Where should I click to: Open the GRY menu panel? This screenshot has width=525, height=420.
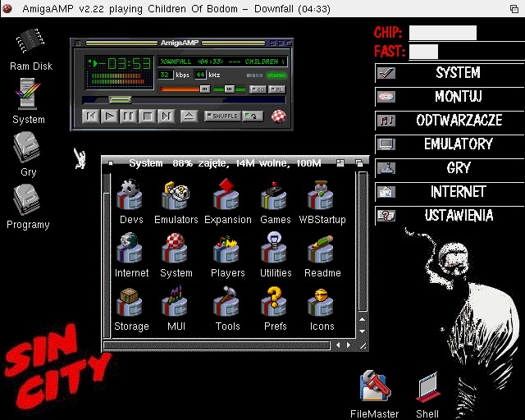point(450,168)
